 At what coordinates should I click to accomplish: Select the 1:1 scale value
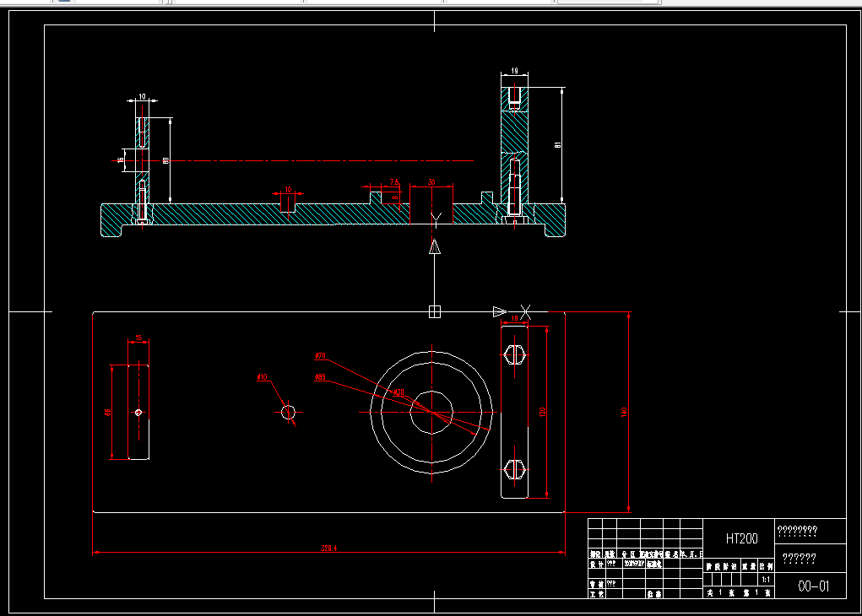coord(766,580)
